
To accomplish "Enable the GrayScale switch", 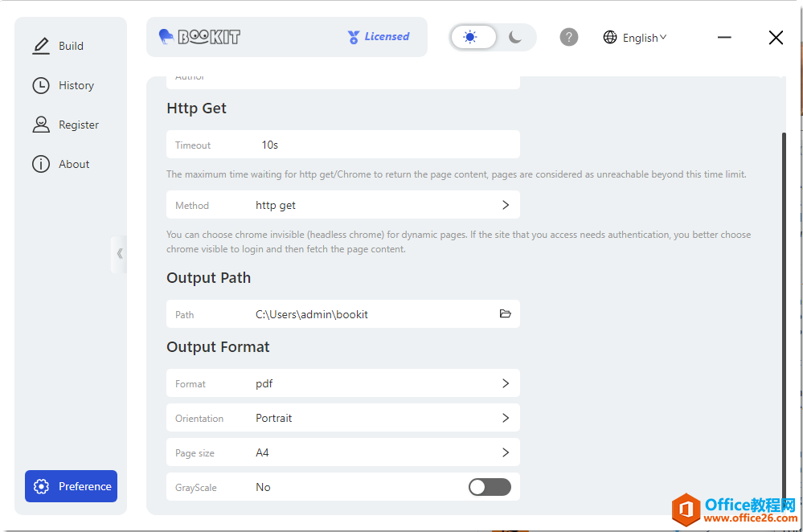I will click(490, 487).
